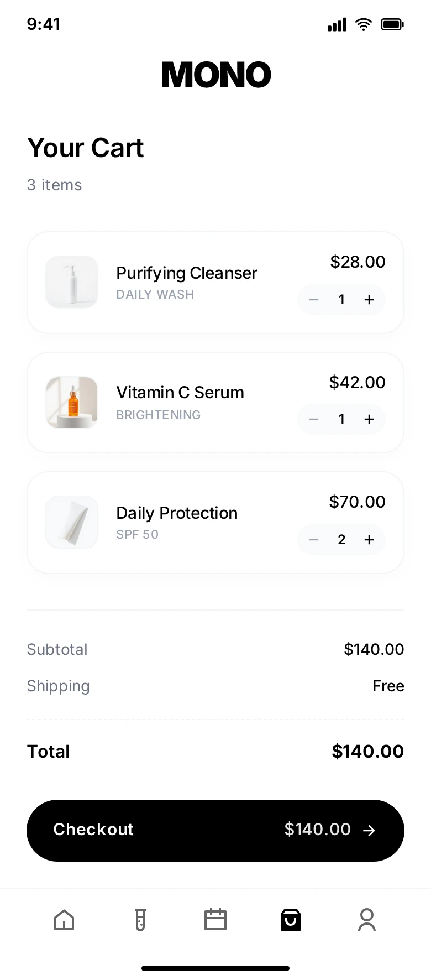
Task: Reduce Daily Protection quantity by one
Action: click(x=314, y=540)
